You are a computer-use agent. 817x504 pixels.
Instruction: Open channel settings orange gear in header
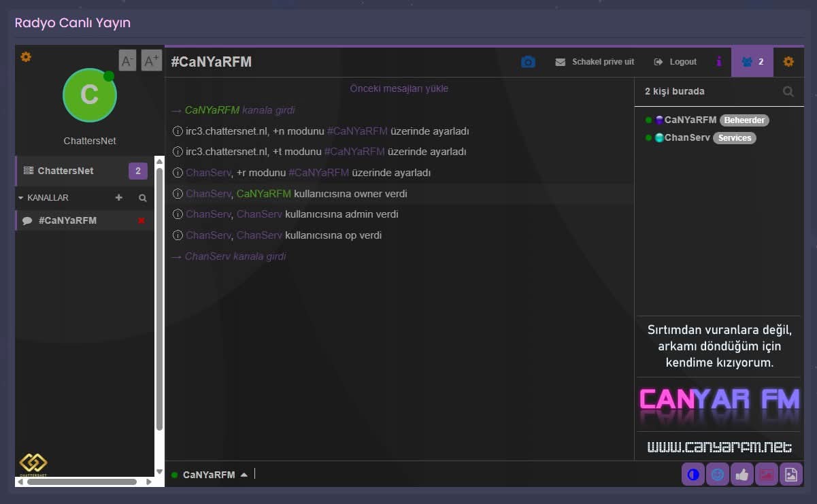(x=788, y=62)
